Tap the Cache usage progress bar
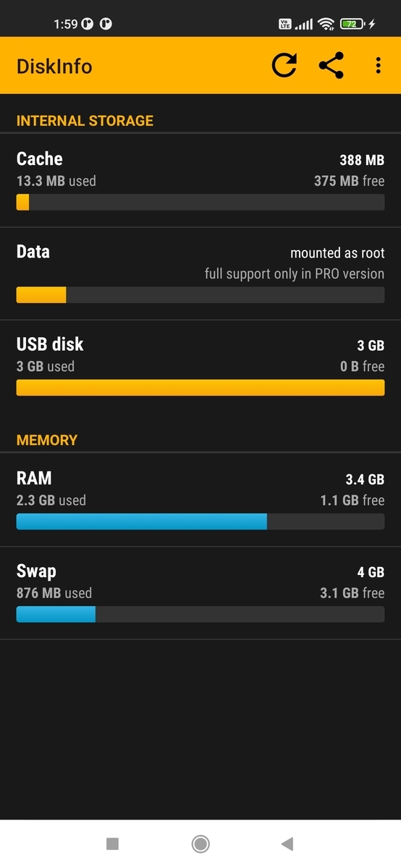 pyautogui.click(x=200, y=203)
